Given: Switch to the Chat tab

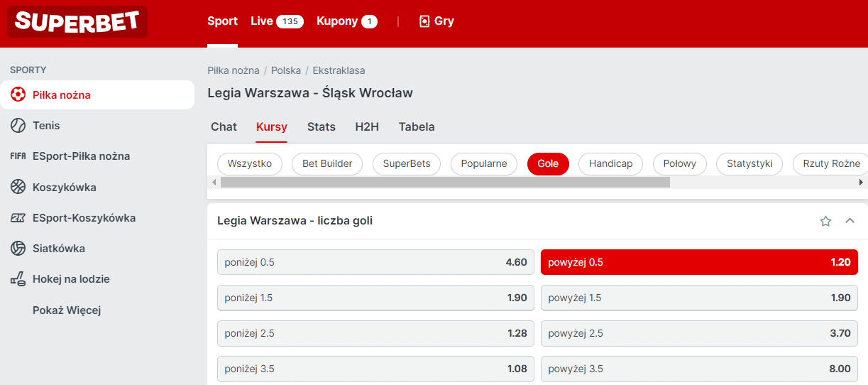Looking at the screenshot, I should coord(224,127).
